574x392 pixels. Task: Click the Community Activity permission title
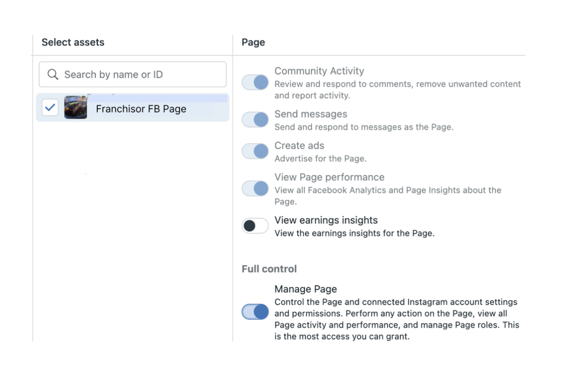coord(319,71)
